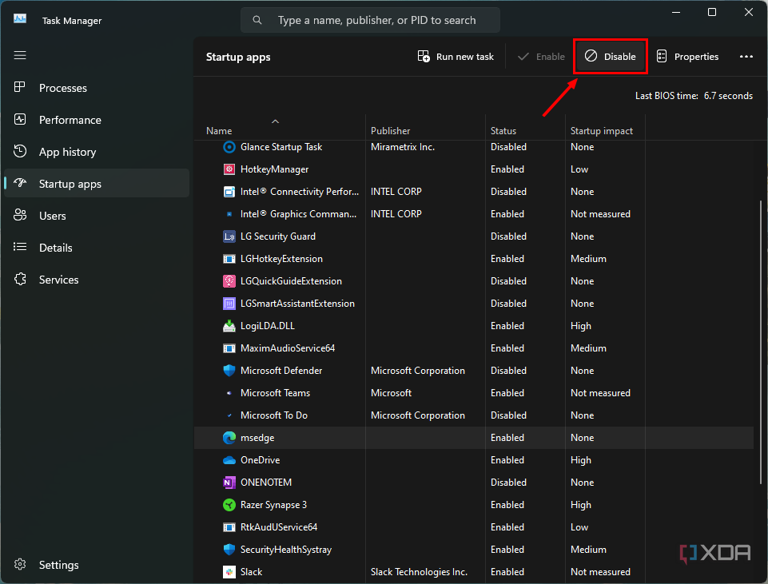Click publisher Mirametrix Inc.
768x584 pixels.
[403, 147]
